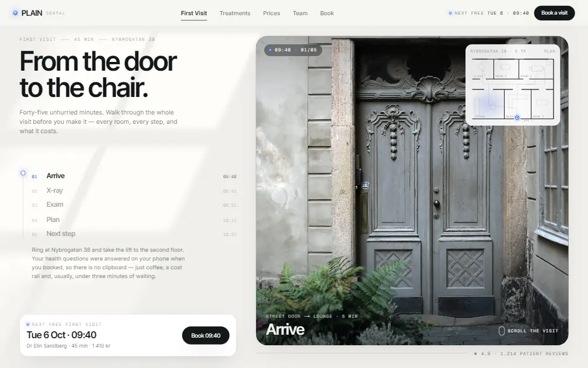Click the Book 09:40 button
The image size is (588, 368).
(x=205, y=335)
